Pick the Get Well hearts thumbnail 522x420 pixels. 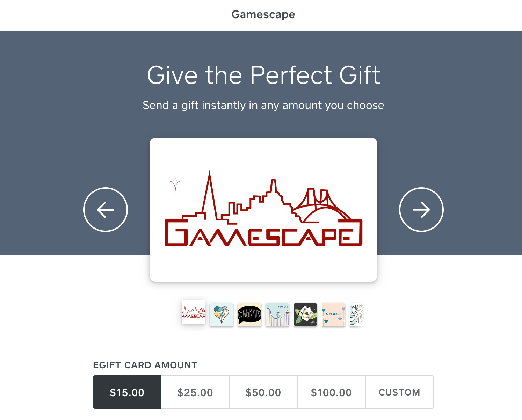pyautogui.click(x=333, y=314)
